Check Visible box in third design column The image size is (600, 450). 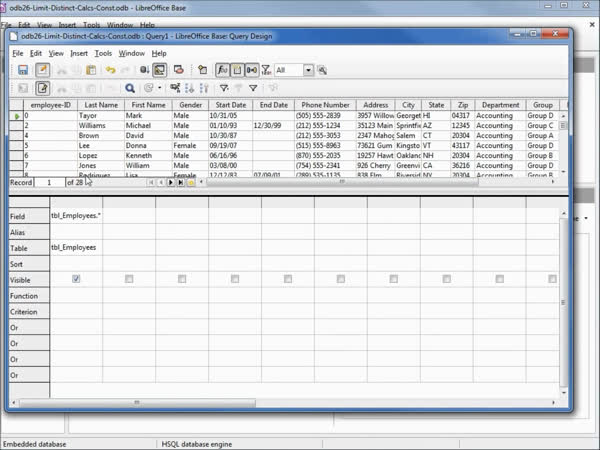point(182,279)
